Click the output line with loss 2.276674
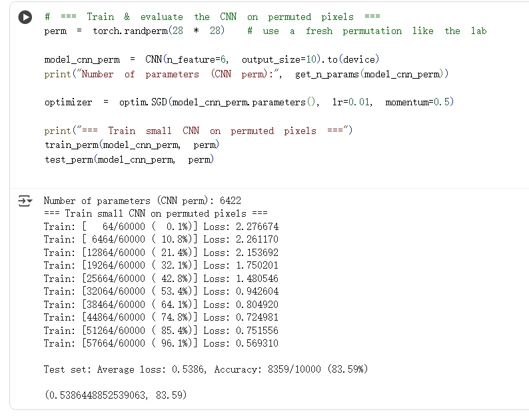Screen dimensions: 529x420 coord(161,227)
